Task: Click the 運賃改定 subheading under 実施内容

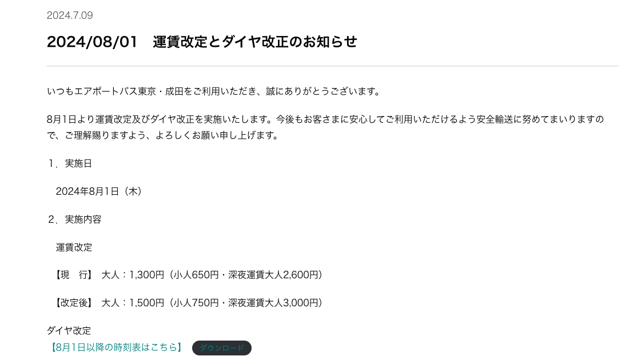Action: [74, 247]
